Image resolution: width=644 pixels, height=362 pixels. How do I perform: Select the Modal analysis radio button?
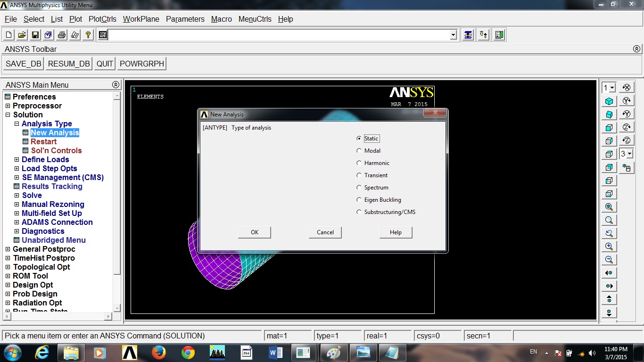point(359,151)
